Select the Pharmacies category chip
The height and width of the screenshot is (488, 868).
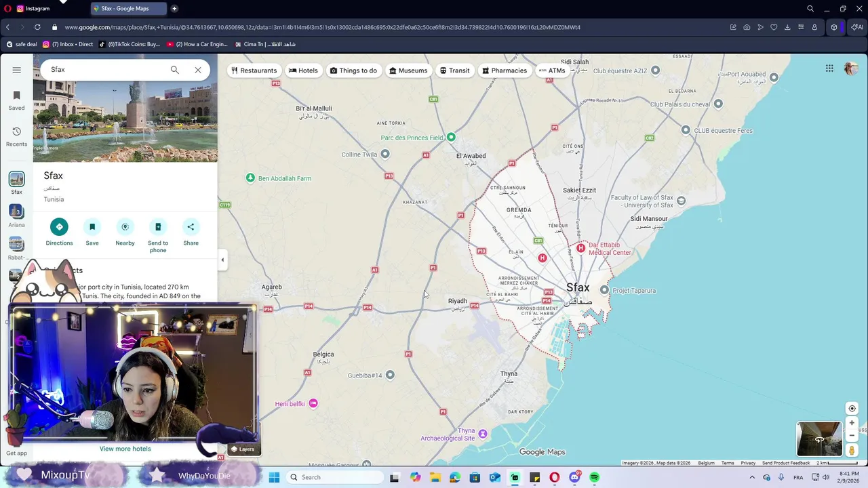pyautogui.click(x=504, y=70)
